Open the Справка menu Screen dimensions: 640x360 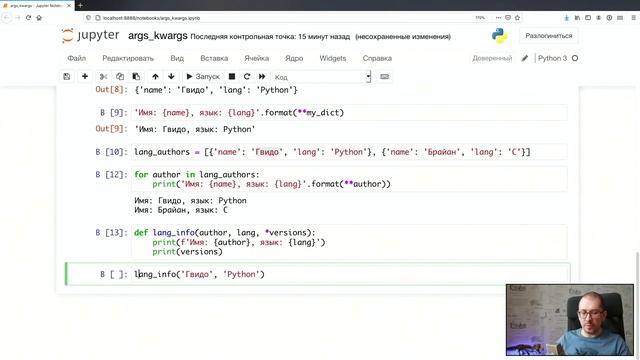click(377, 58)
